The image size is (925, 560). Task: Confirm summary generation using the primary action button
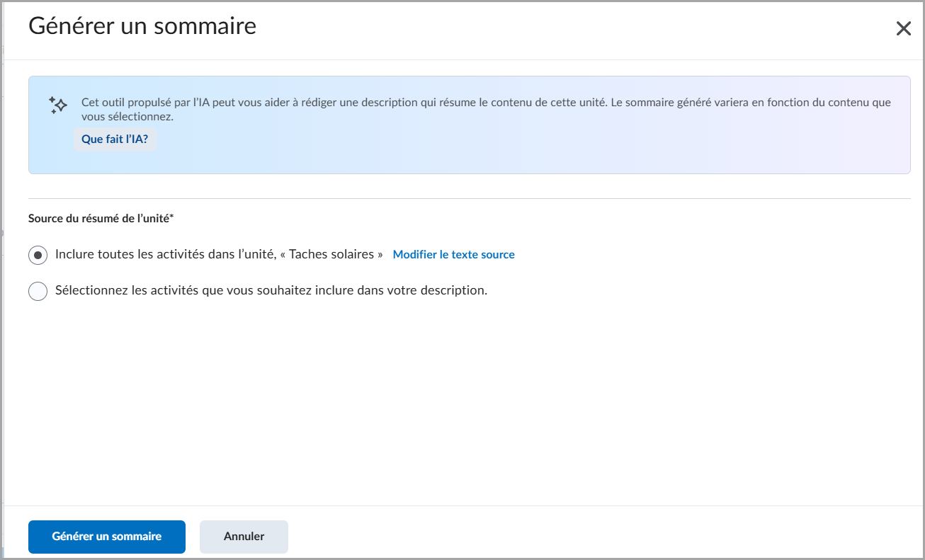[106, 537]
